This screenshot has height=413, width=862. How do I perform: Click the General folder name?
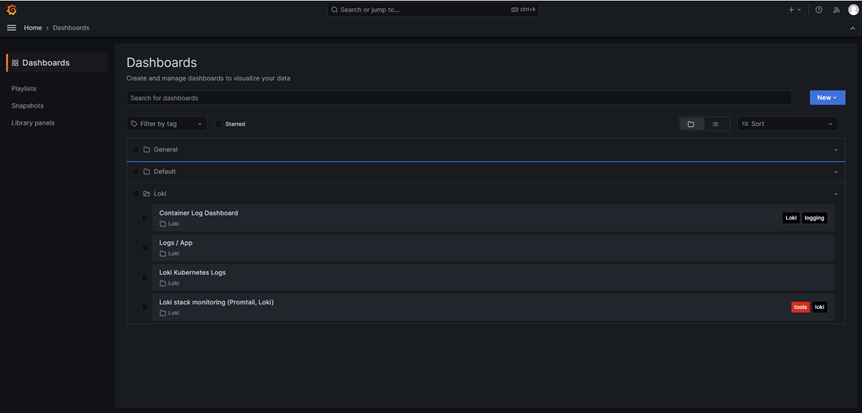(165, 150)
